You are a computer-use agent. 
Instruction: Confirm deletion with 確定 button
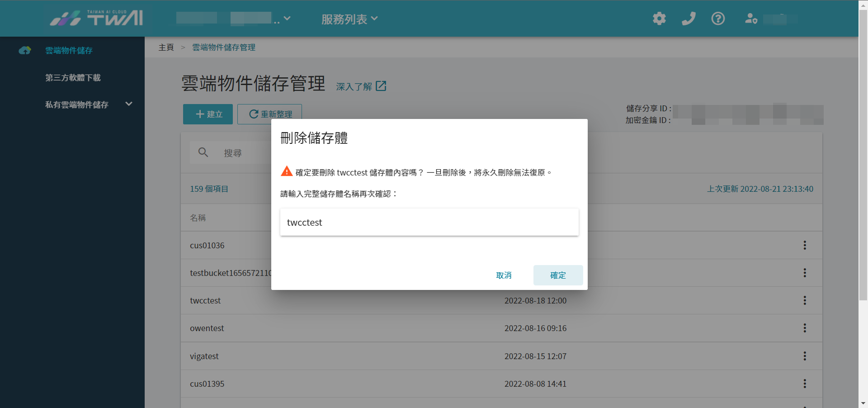[558, 275]
